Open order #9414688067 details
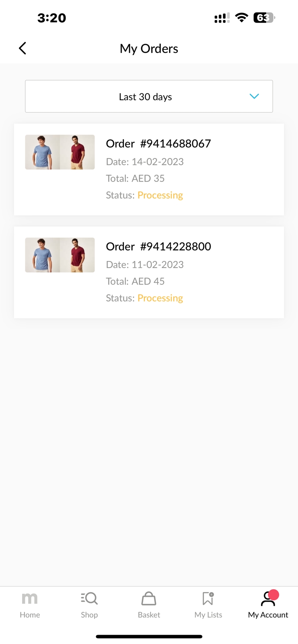The image size is (298, 644). point(158,144)
